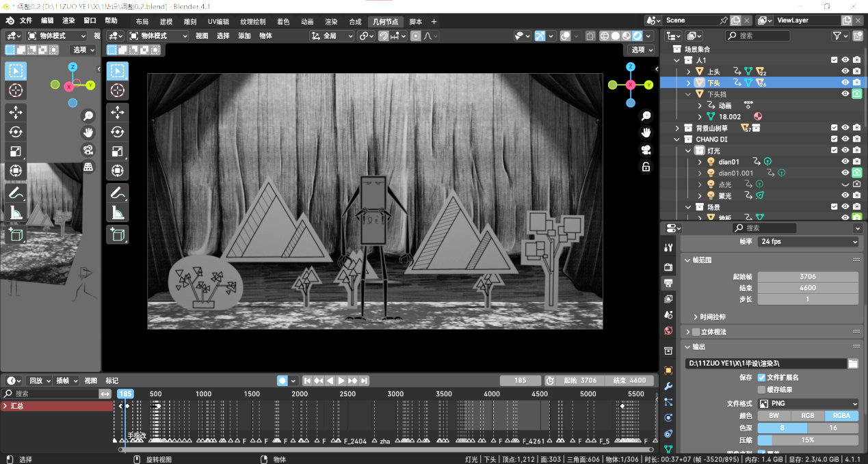Select the Annotate tool in main viewport
The width and height of the screenshot is (868, 464).
(x=117, y=193)
